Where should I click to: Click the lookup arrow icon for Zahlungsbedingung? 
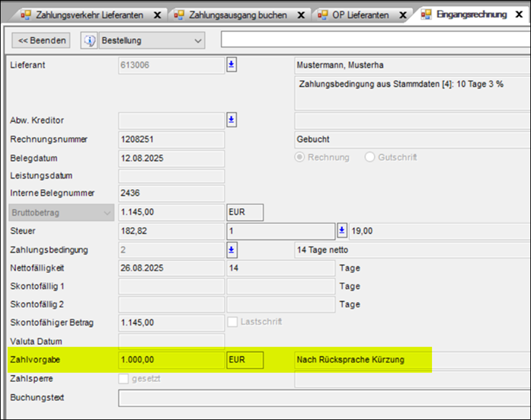232,249
